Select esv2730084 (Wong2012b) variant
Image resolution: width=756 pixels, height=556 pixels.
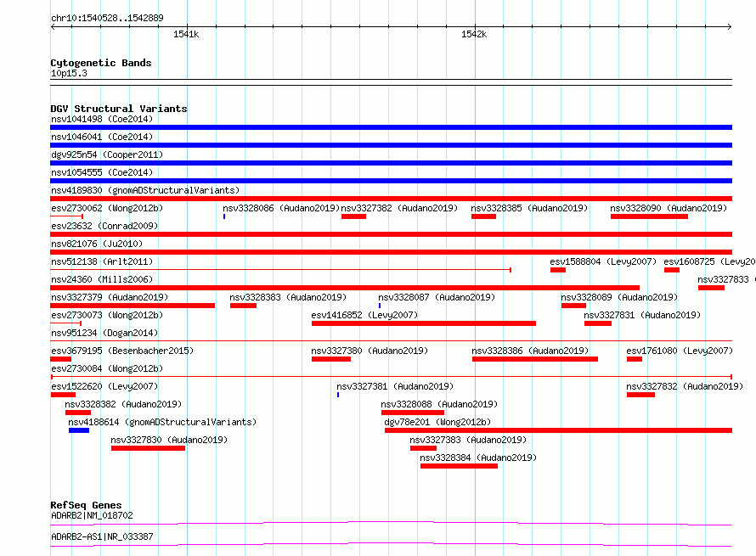pos(107,368)
